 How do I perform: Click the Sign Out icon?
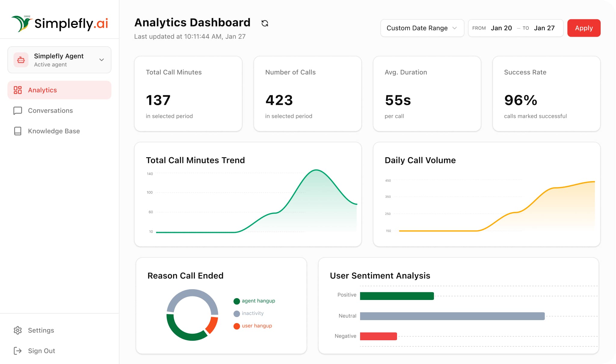pyautogui.click(x=18, y=351)
